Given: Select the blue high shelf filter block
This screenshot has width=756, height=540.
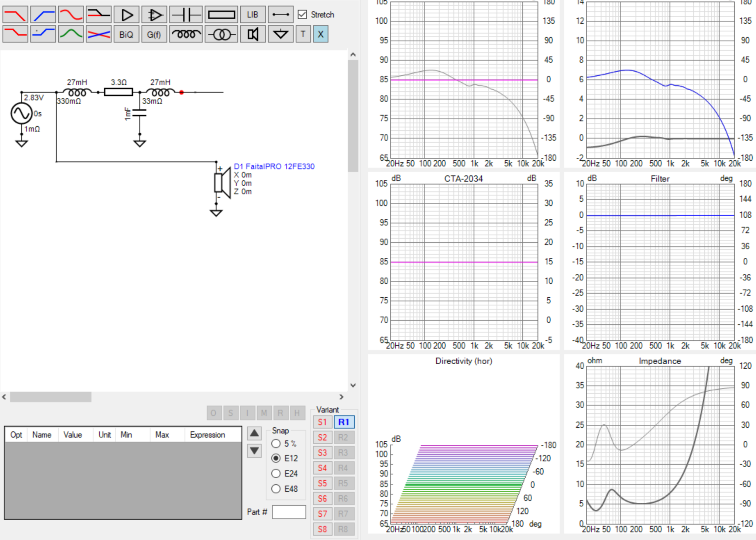Looking at the screenshot, I should point(43,34).
